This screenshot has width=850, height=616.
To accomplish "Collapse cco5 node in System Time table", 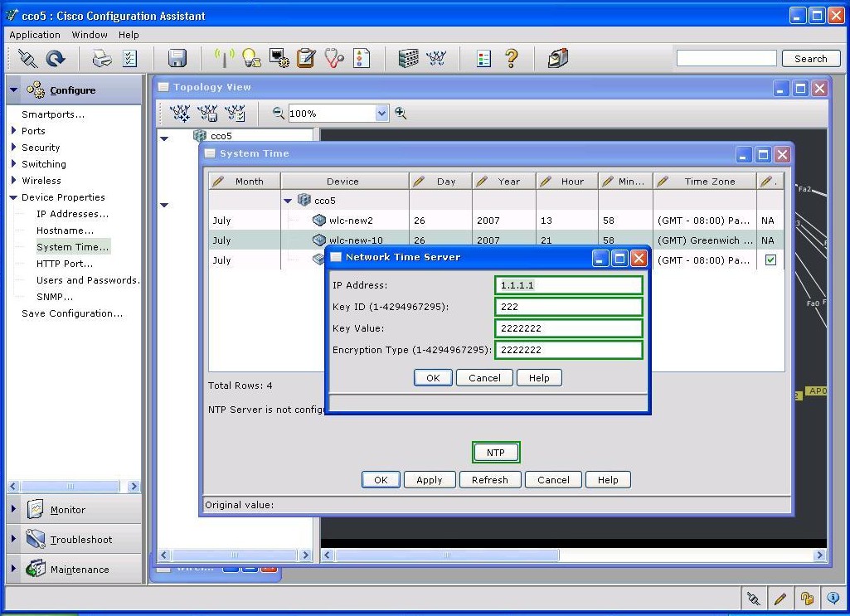I will (288, 201).
